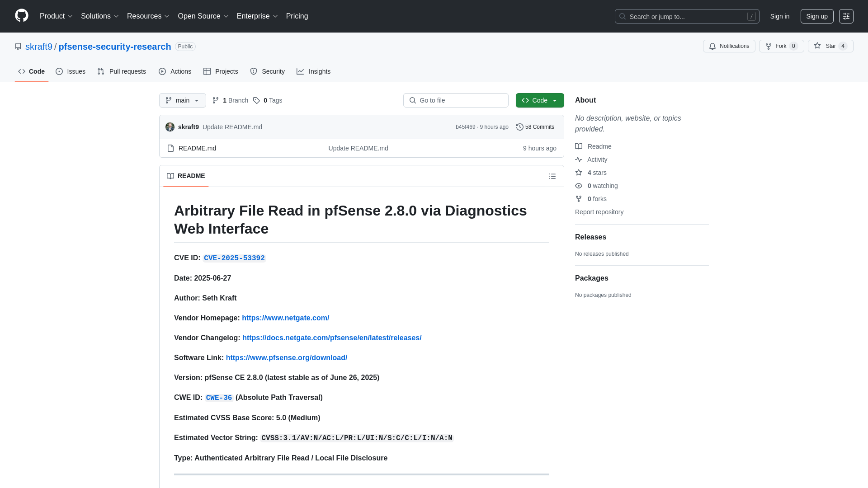Click the star icon beside 4 stars
The height and width of the screenshot is (488, 868).
click(579, 173)
